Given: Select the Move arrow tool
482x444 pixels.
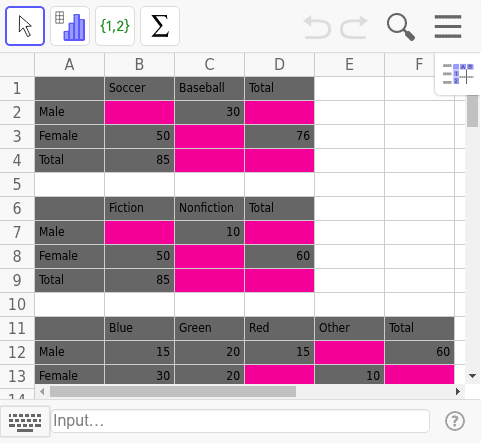Looking at the screenshot, I should 25,26.
